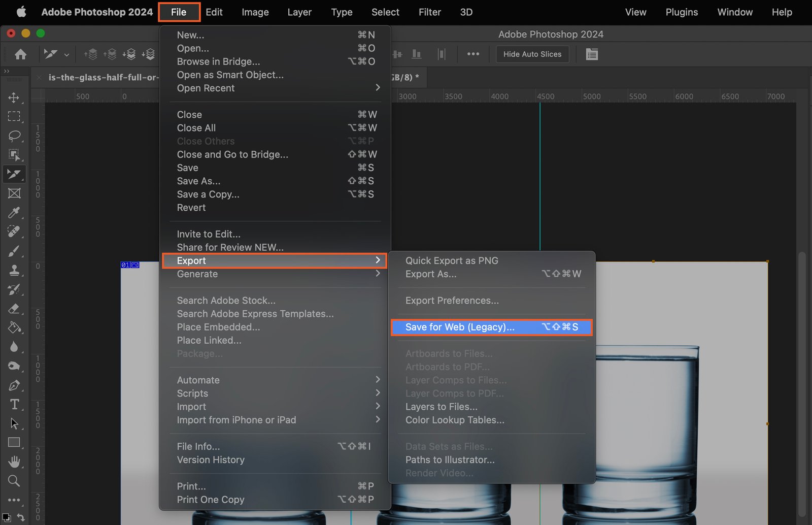The image size is (812, 525).
Task: Close the is-the-glass-half-full document tab
Action: pyautogui.click(x=39, y=78)
